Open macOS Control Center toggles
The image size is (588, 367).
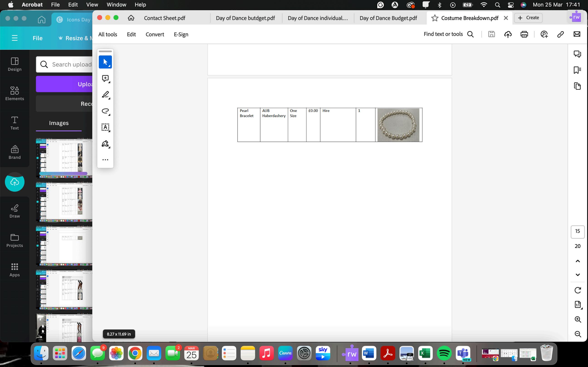click(510, 5)
